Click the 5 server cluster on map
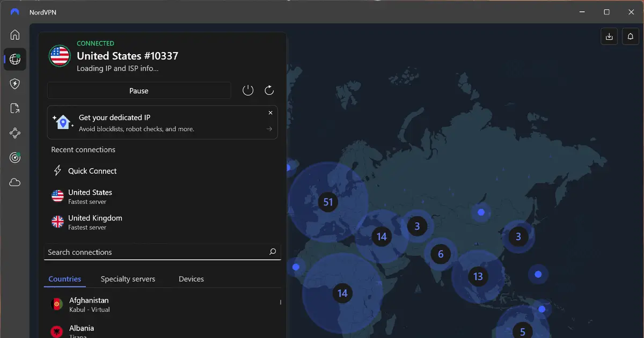 523,330
